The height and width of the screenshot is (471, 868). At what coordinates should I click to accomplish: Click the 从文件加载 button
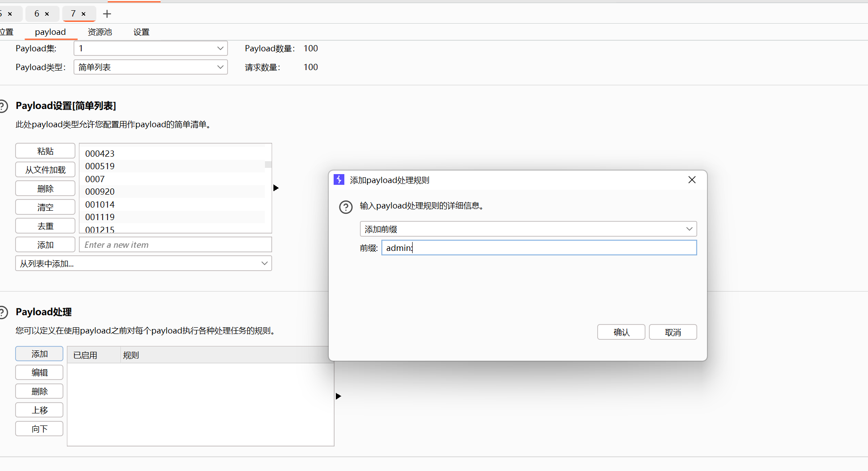pyautogui.click(x=45, y=170)
